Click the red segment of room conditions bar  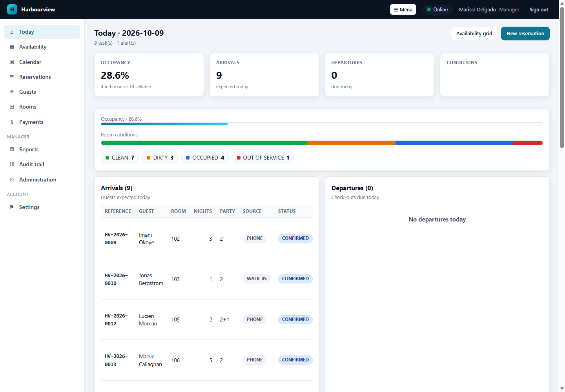click(528, 143)
